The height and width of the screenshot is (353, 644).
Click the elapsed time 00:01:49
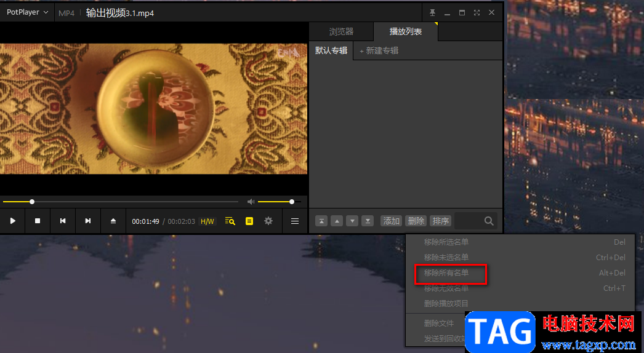click(145, 221)
